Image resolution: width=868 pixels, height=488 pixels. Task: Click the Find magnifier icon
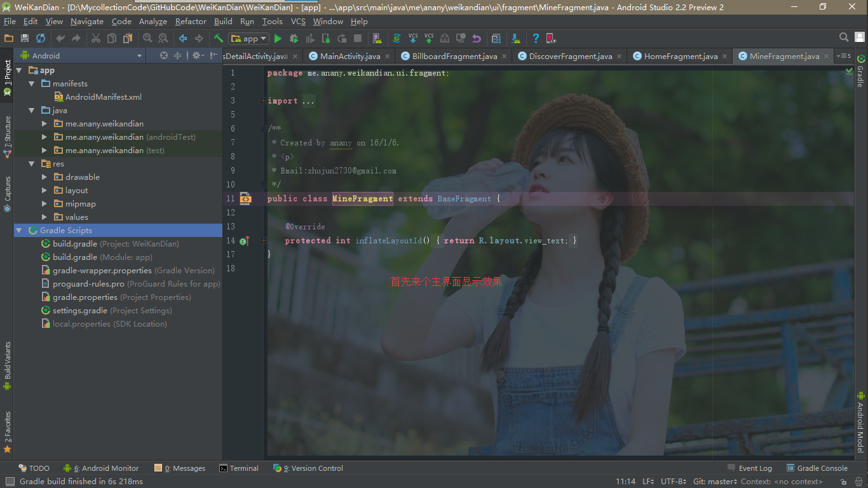(x=147, y=38)
